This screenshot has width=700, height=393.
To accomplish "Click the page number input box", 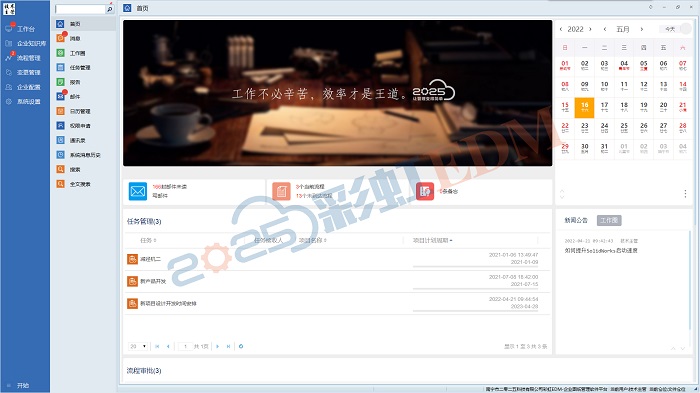I will 185,346.
